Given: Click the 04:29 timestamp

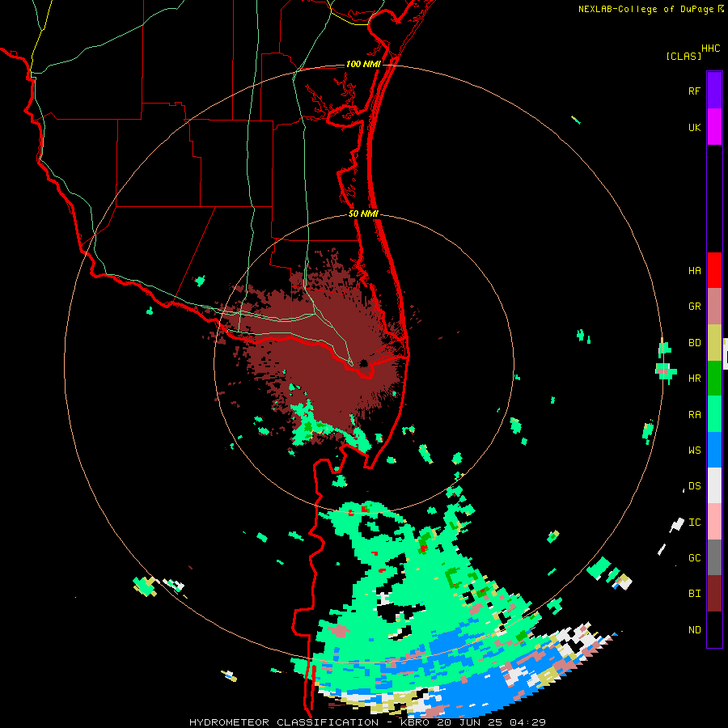Looking at the screenshot, I should point(527,722).
